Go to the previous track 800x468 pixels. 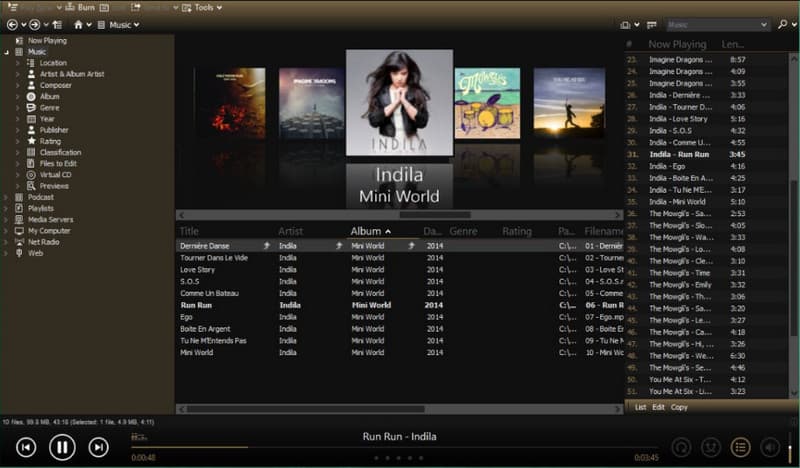pos(26,447)
